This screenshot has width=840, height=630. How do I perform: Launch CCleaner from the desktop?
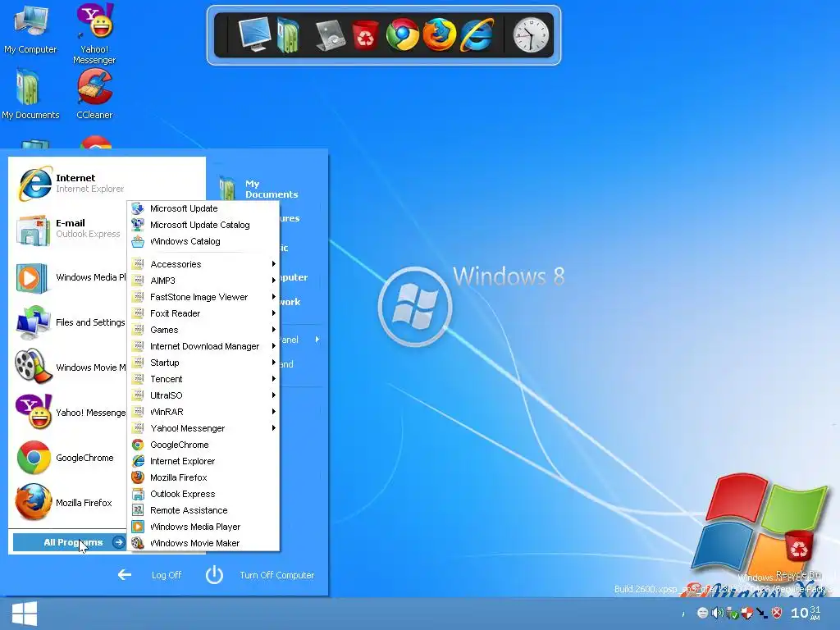(94, 94)
